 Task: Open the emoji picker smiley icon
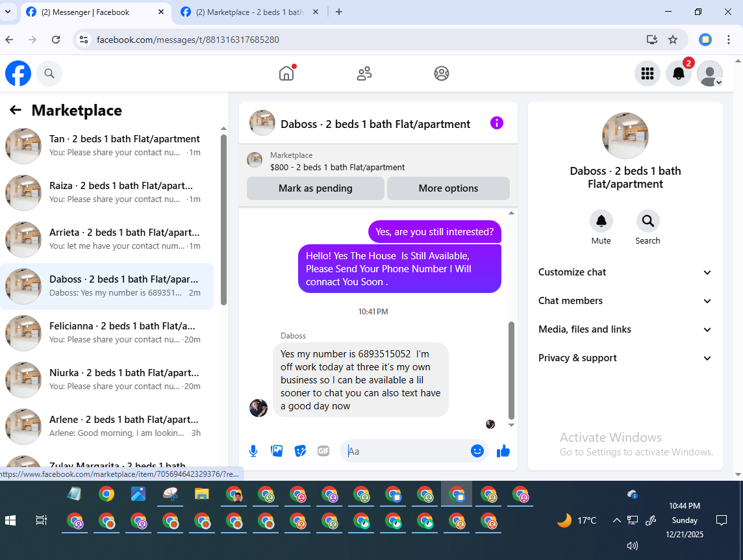477,451
